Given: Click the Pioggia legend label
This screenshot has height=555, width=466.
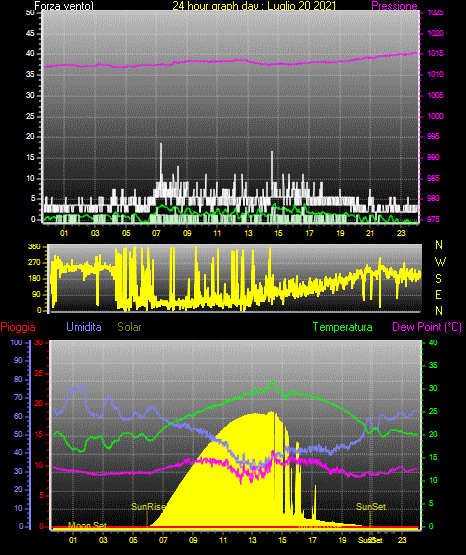Looking at the screenshot, I should click(18, 327).
